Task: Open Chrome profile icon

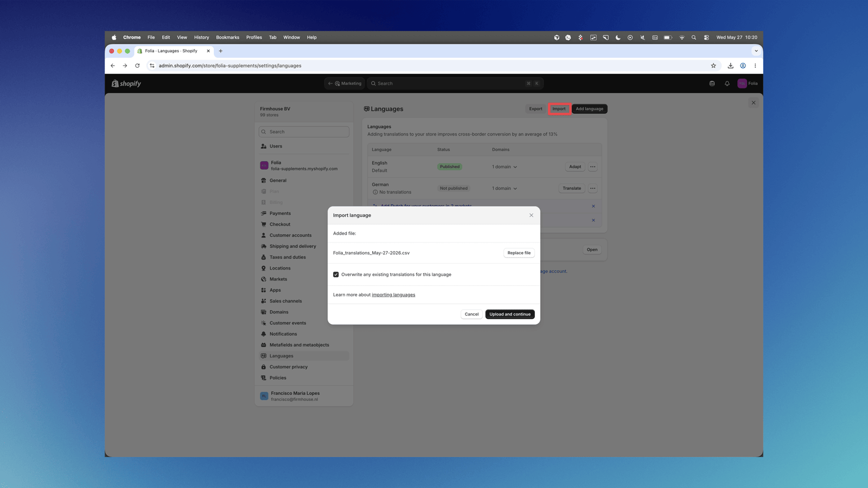Action: coord(743,66)
